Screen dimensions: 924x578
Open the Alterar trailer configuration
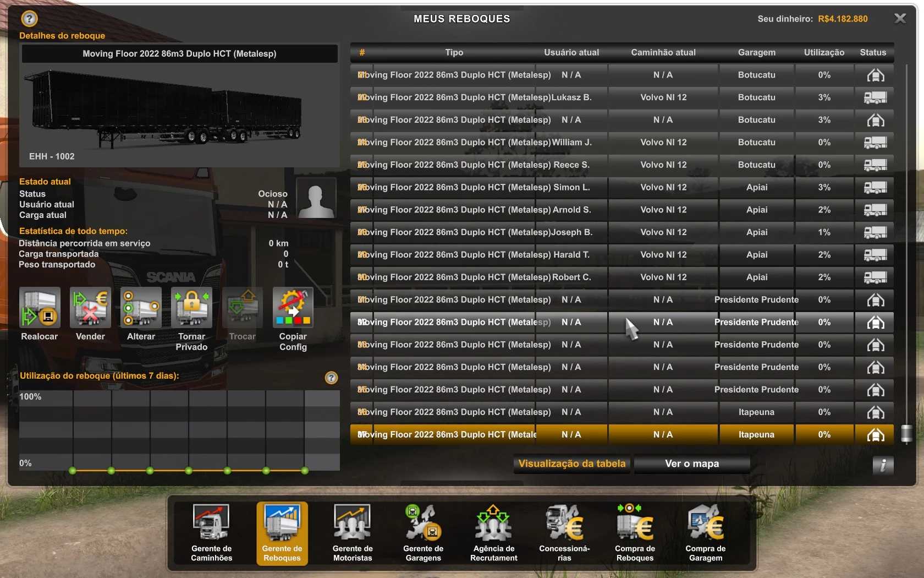click(141, 308)
